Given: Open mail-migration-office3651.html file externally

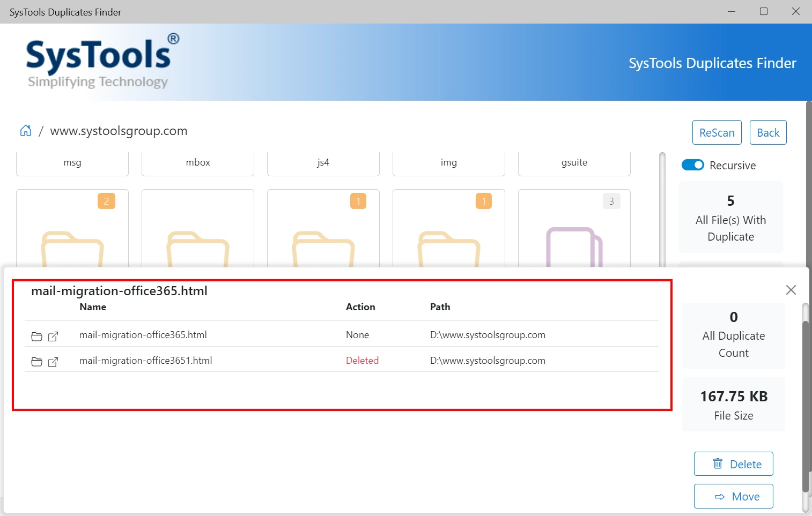Looking at the screenshot, I should click(53, 362).
